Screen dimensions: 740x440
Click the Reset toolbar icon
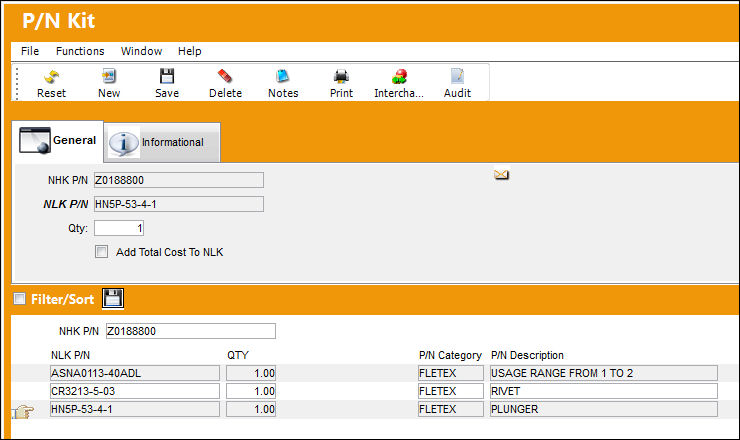coord(51,76)
